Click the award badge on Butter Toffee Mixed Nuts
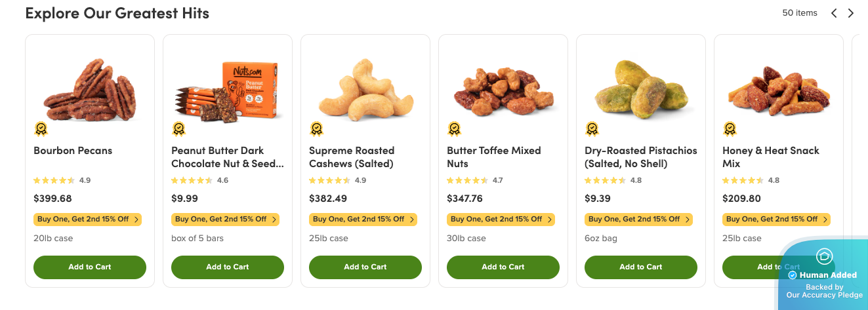This screenshot has width=868, height=310. [x=455, y=129]
